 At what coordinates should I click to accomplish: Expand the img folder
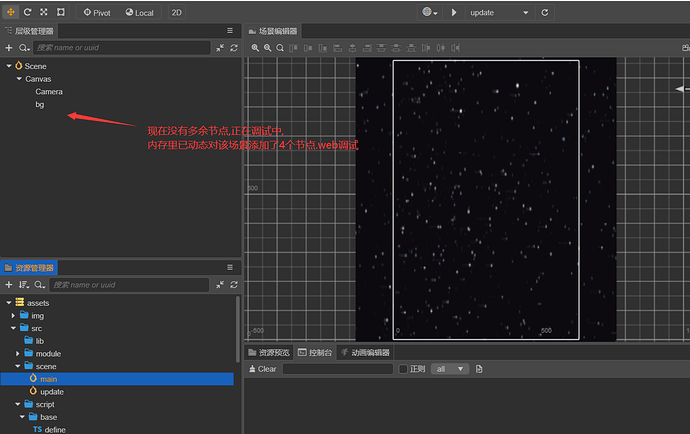[13, 315]
